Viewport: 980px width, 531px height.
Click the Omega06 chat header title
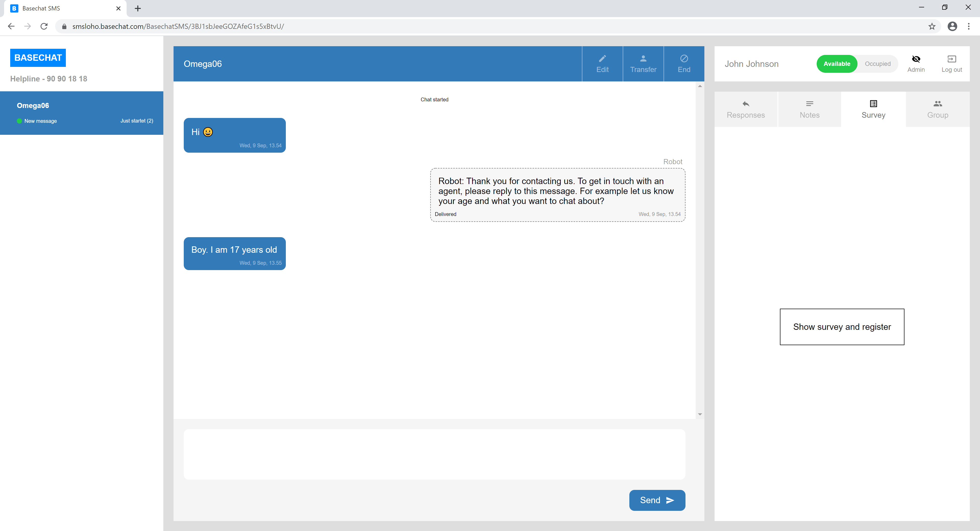[203, 64]
